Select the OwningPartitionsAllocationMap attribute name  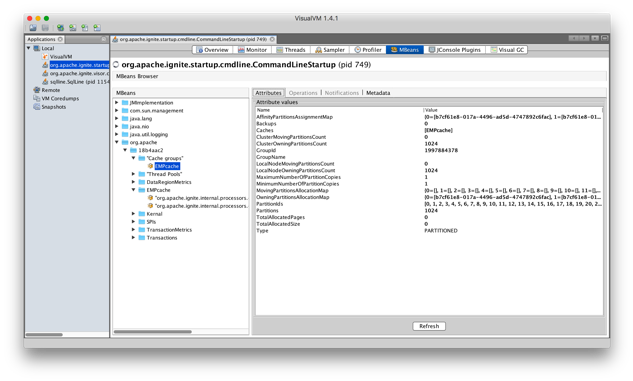coord(293,197)
